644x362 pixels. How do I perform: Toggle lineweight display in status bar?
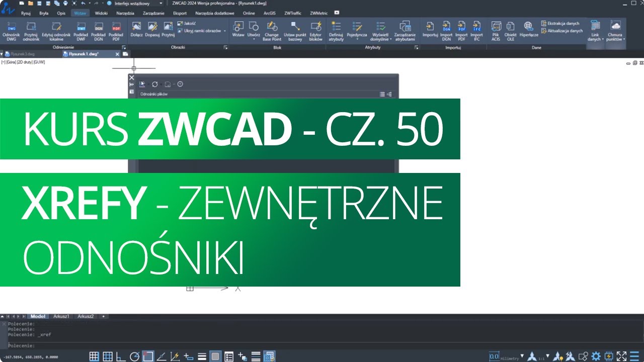click(x=202, y=356)
